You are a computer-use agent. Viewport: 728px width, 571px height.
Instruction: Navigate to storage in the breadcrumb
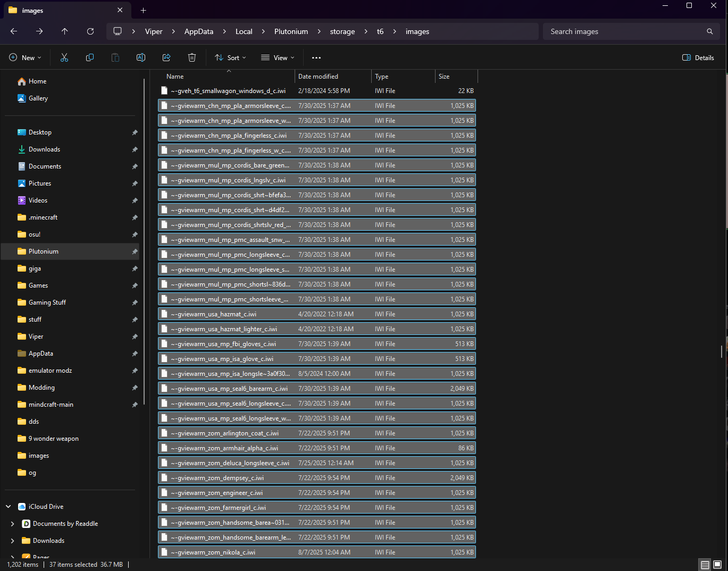[x=342, y=31]
